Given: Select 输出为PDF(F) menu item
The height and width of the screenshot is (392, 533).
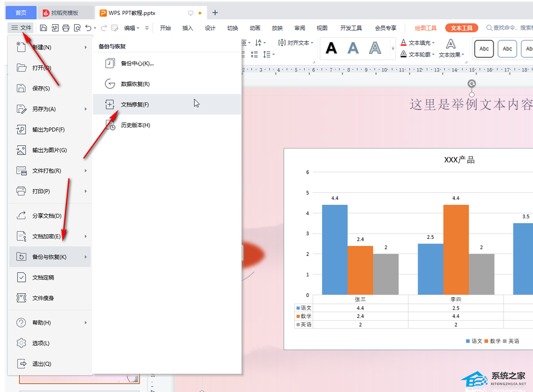Looking at the screenshot, I should coord(48,130).
